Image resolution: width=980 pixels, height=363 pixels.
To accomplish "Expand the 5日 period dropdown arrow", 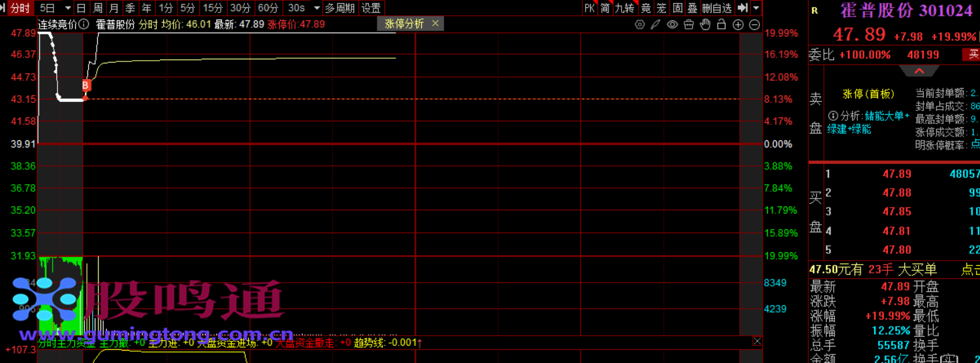I will (x=67, y=8).
